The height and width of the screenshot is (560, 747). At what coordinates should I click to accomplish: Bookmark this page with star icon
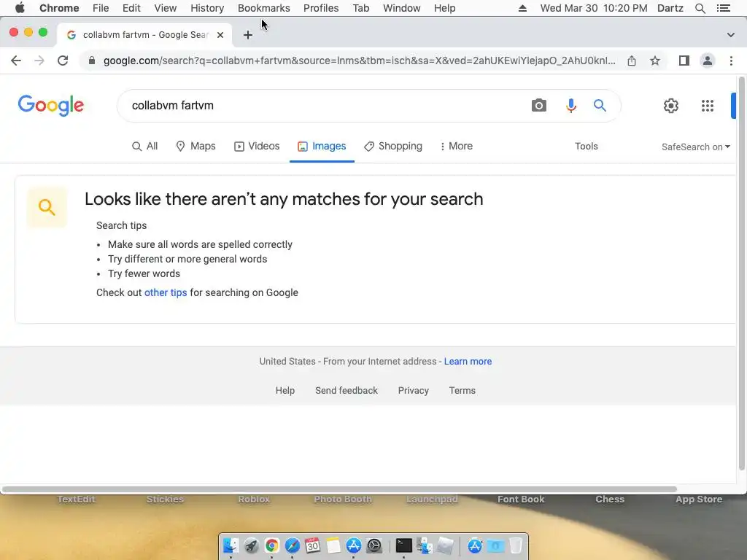(655, 61)
